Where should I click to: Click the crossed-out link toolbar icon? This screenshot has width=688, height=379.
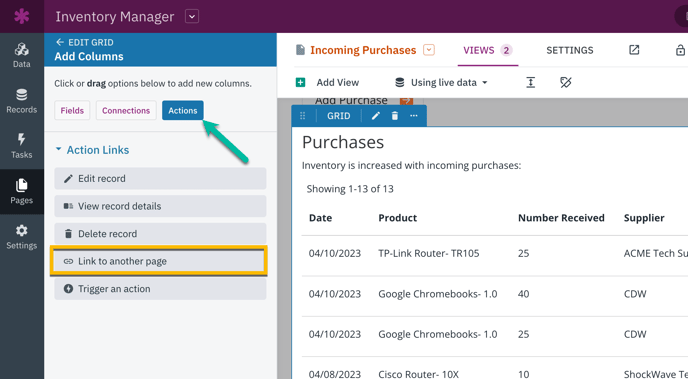(x=566, y=82)
